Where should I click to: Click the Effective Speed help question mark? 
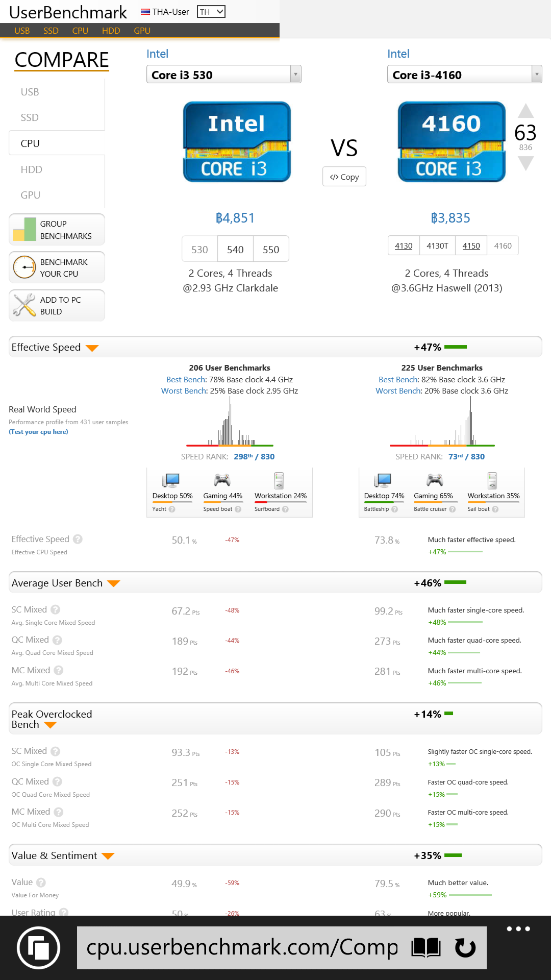(78, 539)
